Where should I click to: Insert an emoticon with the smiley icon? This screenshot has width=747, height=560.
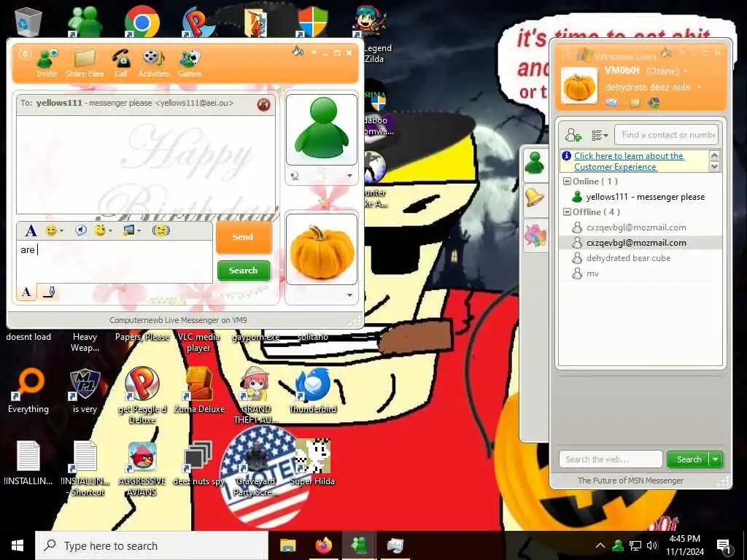[x=51, y=230]
